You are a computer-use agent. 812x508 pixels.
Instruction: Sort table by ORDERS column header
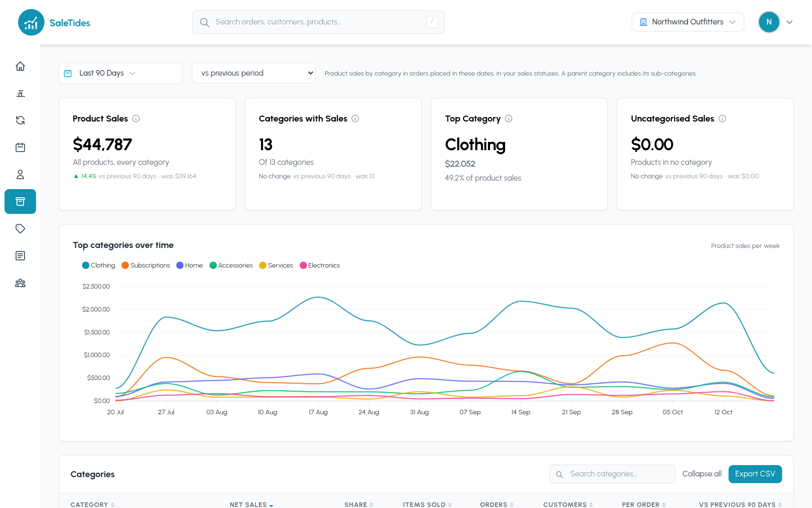click(497, 505)
